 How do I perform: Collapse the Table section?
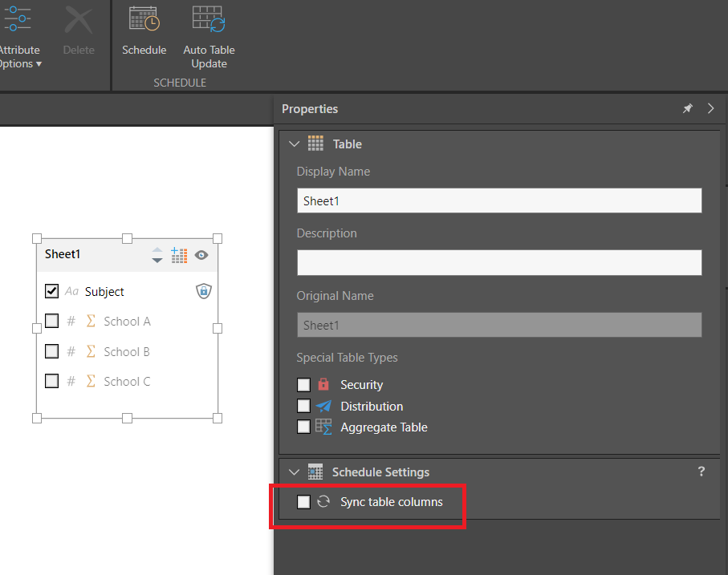click(294, 144)
